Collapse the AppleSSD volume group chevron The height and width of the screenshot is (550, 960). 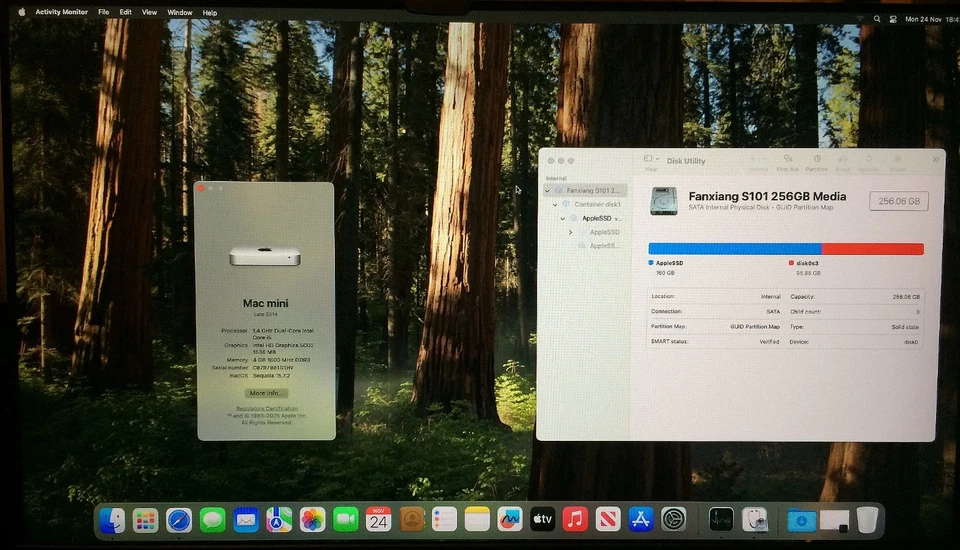point(563,219)
